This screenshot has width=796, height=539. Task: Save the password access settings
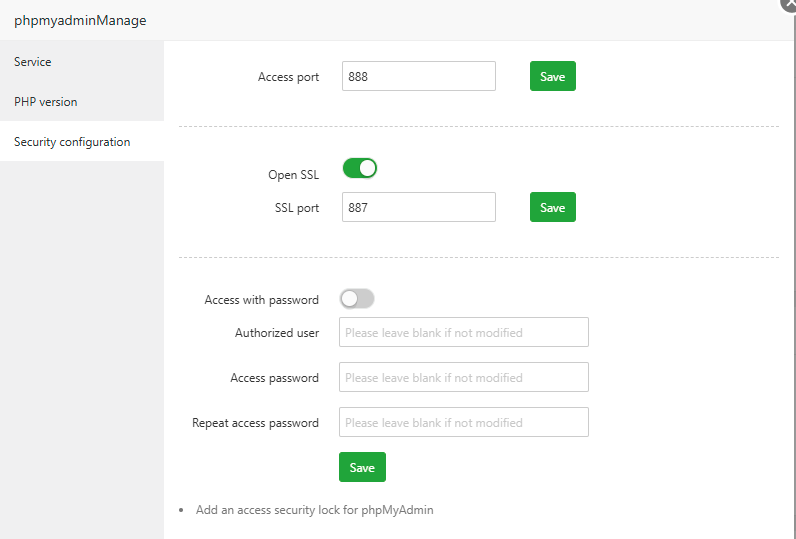[362, 467]
